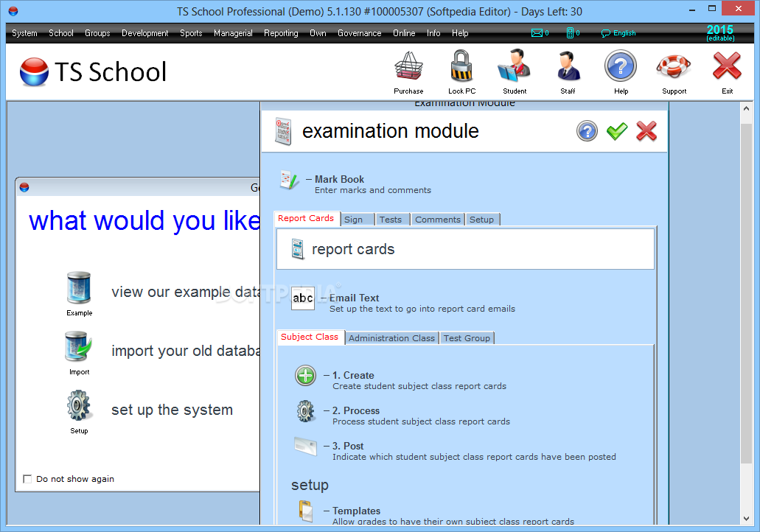Open the Student toolbar icon
Screen dimensions: 760x532
point(515,66)
